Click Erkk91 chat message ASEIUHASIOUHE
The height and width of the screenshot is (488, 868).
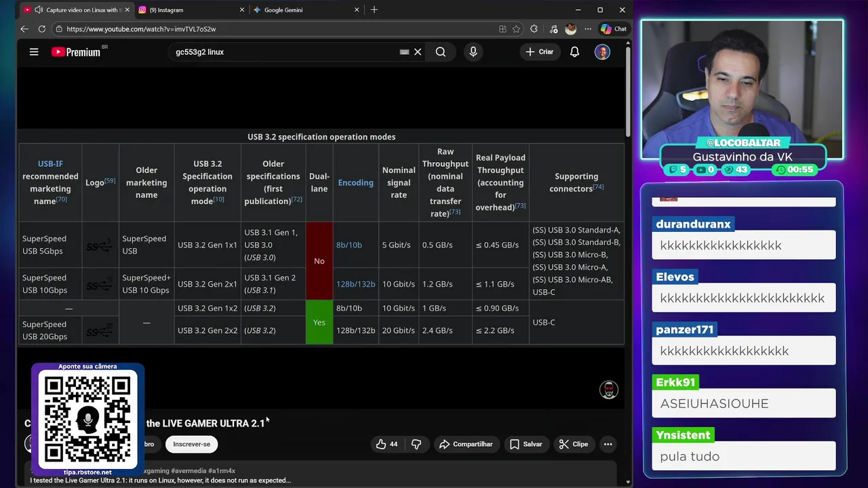[743, 403]
